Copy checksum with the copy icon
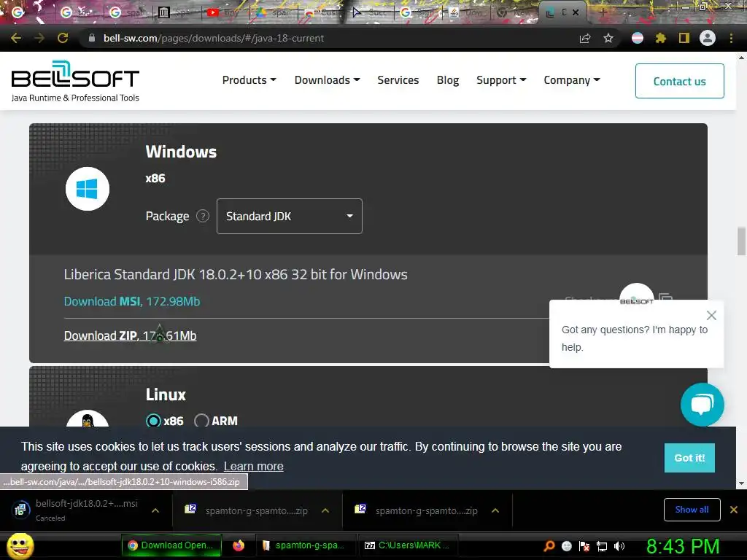The image size is (747, 560). click(x=666, y=297)
